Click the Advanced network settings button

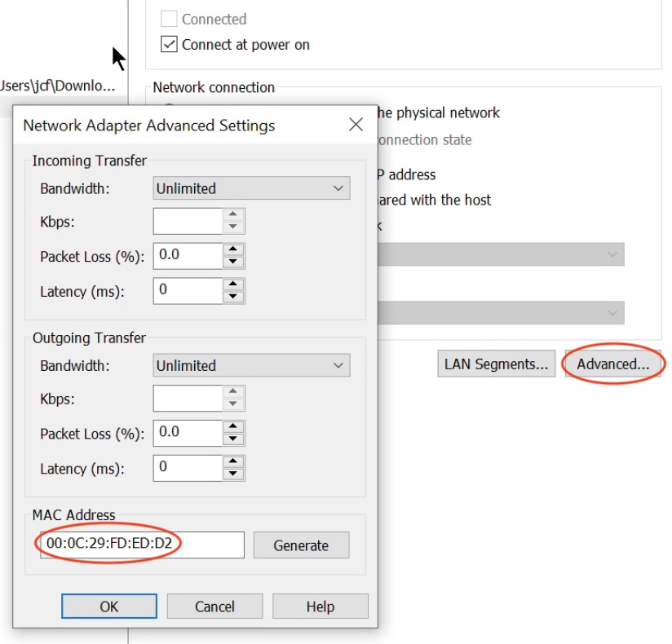[612, 364]
